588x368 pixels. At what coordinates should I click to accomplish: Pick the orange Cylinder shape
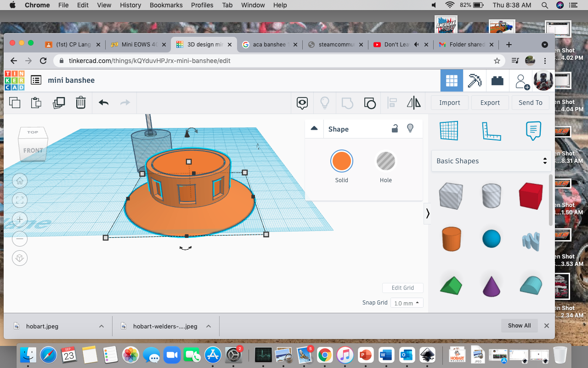coord(451,238)
